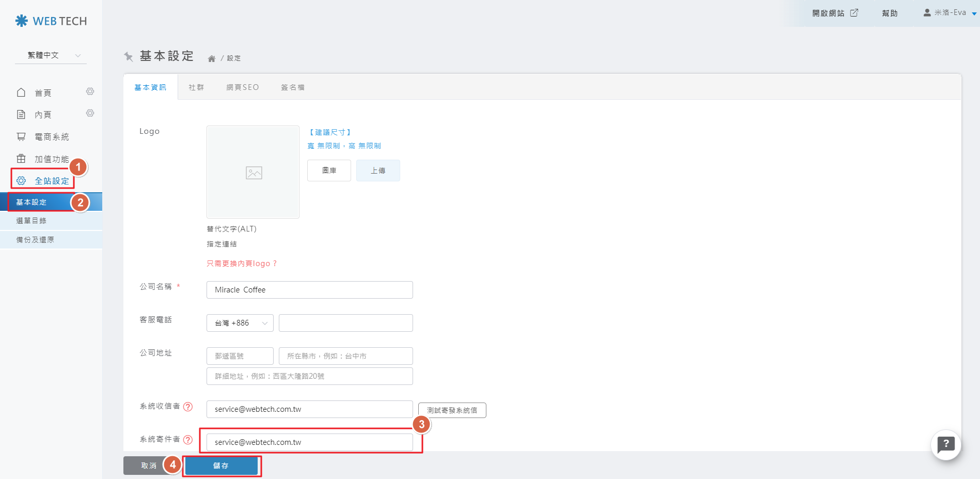Switch to the 網頁SEO tab

coord(243,87)
